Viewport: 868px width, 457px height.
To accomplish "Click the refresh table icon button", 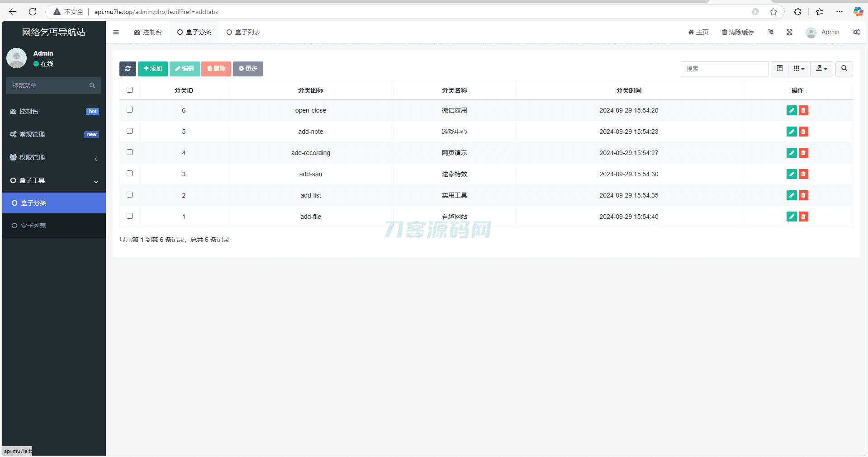I will (x=128, y=69).
